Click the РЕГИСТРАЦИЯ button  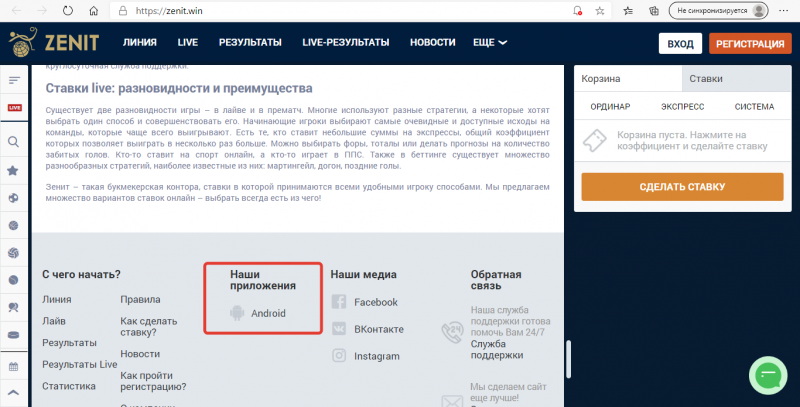click(750, 43)
